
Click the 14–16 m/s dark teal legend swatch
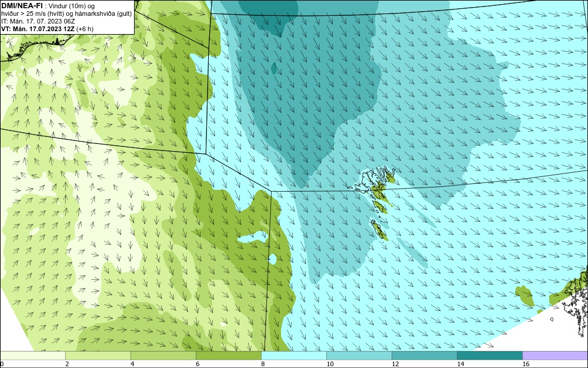click(x=489, y=355)
